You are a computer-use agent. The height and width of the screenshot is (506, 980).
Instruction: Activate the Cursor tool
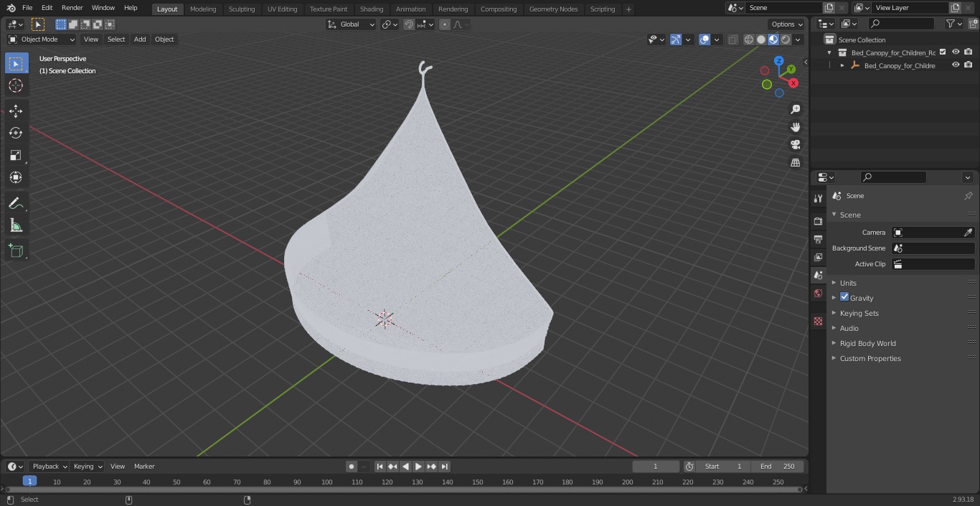(x=16, y=85)
